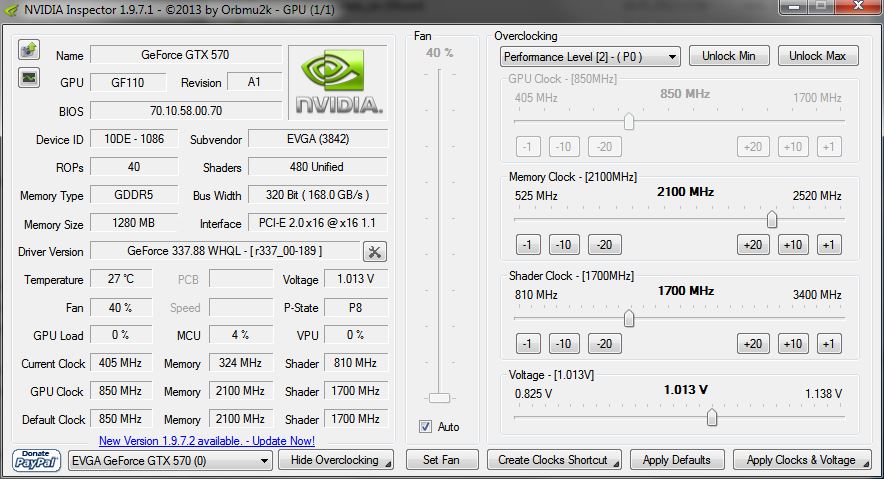Viewport: 884px width, 479px height.
Task: Click the Shader Clock slider handle
Action: click(x=629, y=318)
